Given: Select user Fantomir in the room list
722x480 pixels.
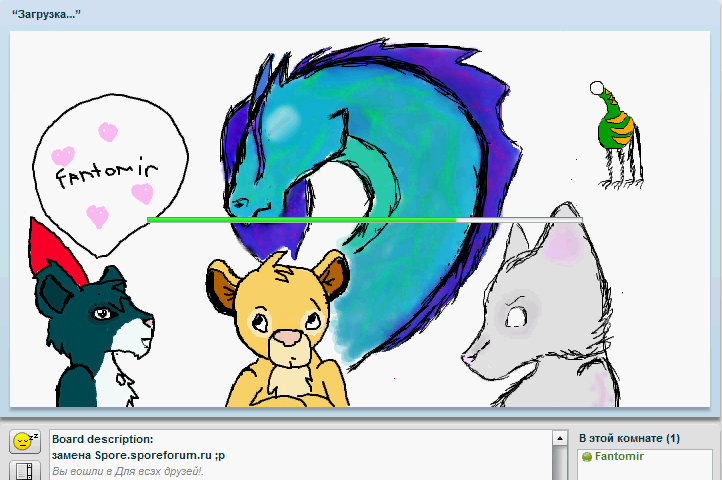Looking at the screenshot, I should tap(618, 456).
